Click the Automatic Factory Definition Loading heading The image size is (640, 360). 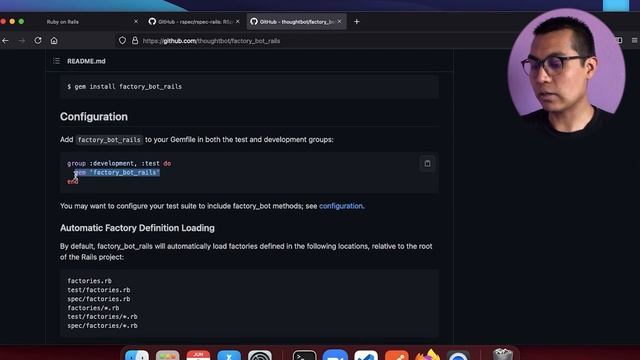[137, 228]
